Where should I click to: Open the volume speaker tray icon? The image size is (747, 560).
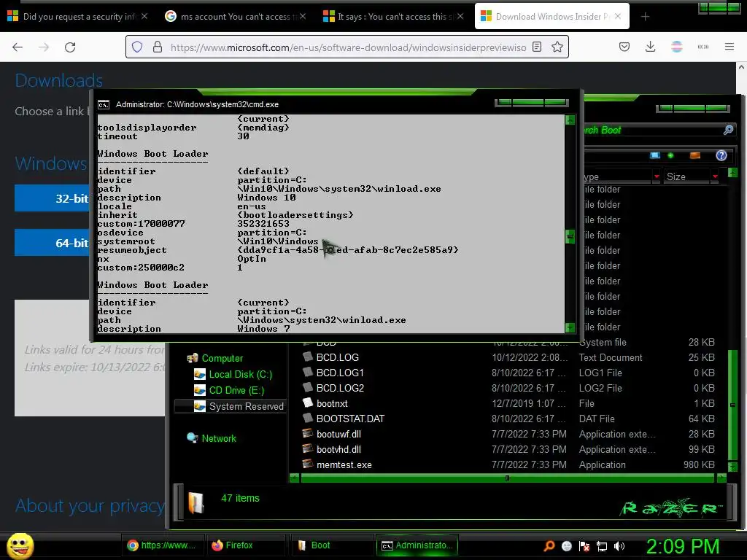[619, 546]
